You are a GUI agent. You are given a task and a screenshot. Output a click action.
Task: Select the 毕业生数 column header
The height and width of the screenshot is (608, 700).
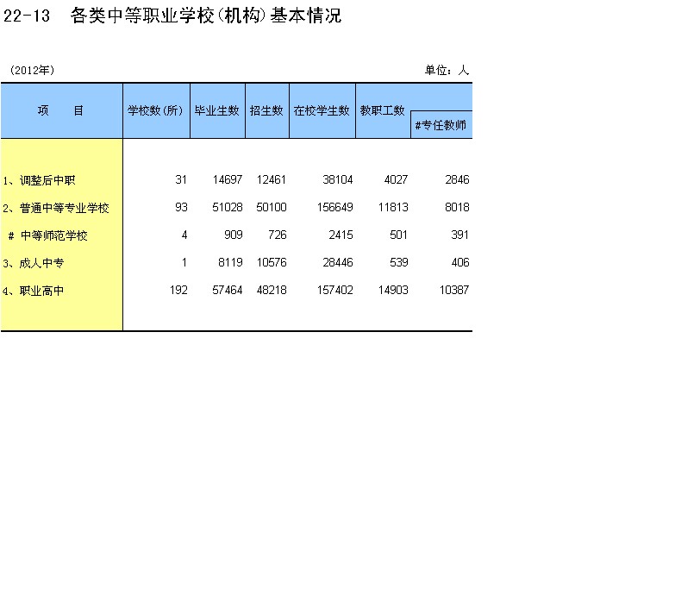217,110
